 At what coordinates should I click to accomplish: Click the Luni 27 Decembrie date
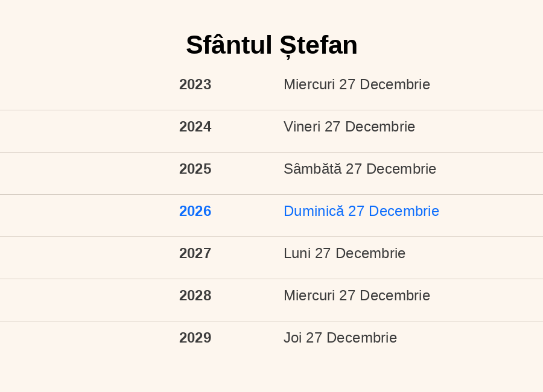[345, 253]
